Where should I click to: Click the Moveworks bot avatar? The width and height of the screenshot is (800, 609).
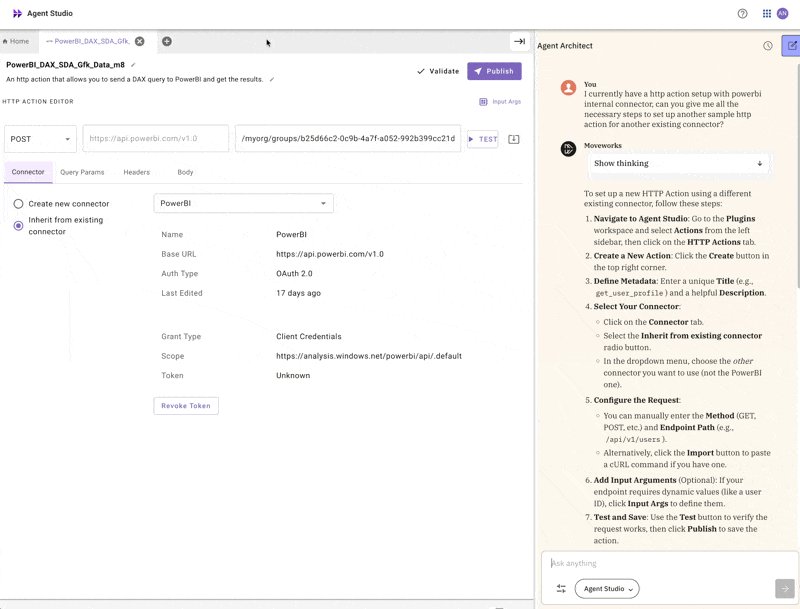pos(568,149)
